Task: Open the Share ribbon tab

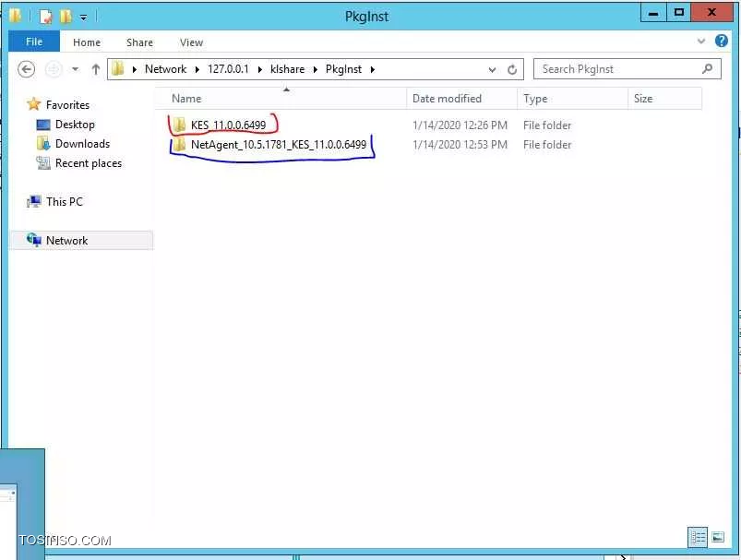Action: [139, 42]
